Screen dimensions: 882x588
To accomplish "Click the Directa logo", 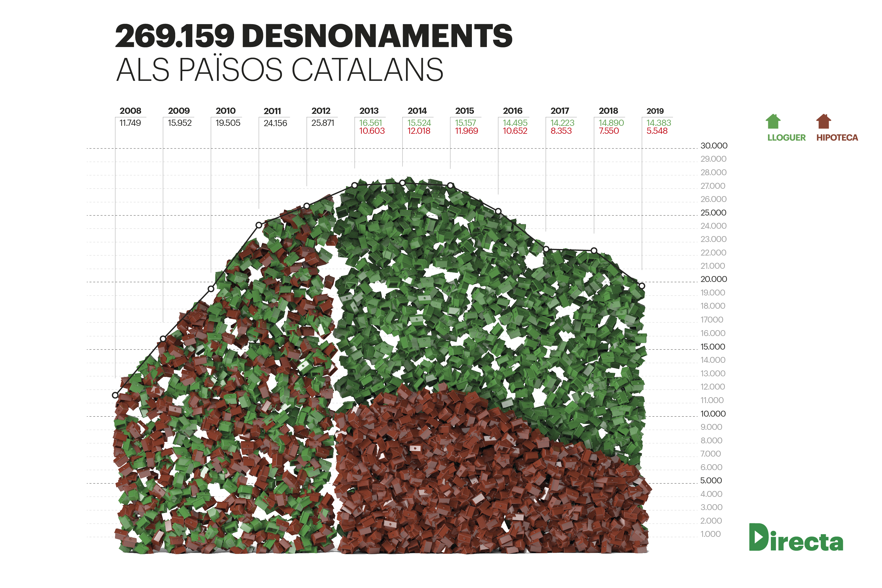I will point(796,537).
